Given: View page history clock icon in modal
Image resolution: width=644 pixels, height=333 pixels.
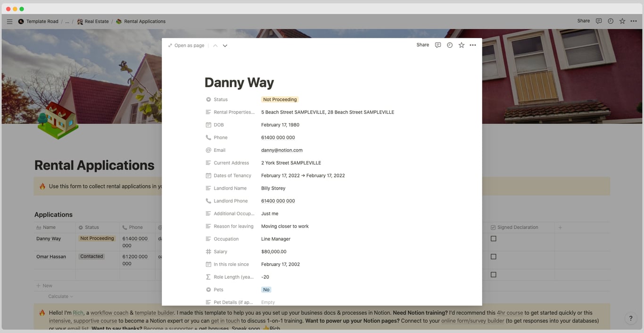Looking at the screenshot, I should 450,45.
